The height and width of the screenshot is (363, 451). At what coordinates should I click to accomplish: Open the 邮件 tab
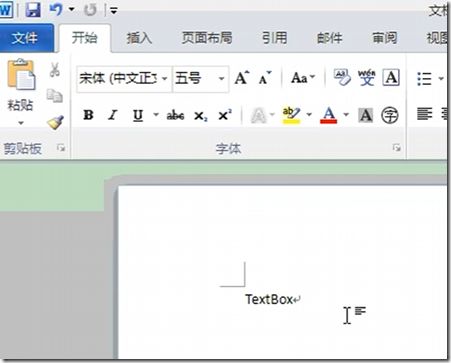click(329, 38)
